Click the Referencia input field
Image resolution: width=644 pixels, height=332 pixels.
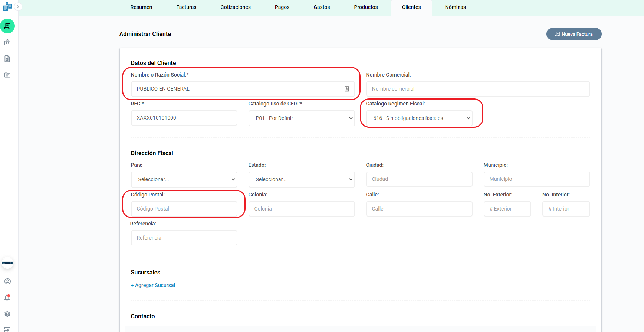184,238
